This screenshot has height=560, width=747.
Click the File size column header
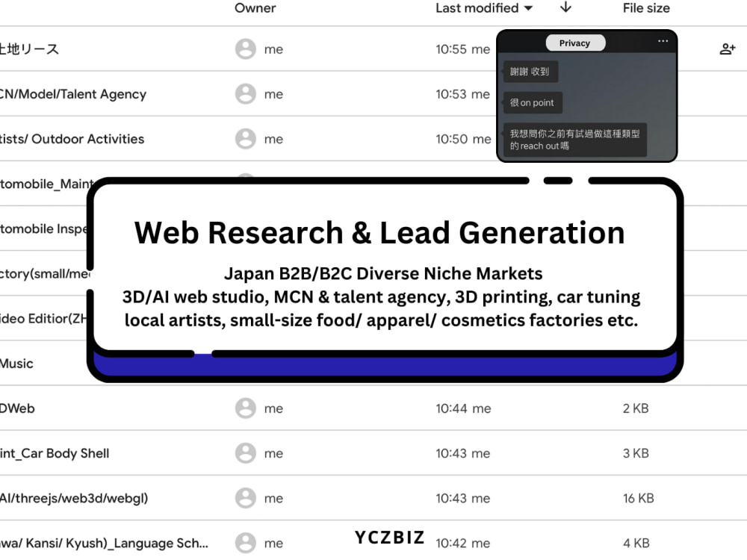(x=646, y=8)
